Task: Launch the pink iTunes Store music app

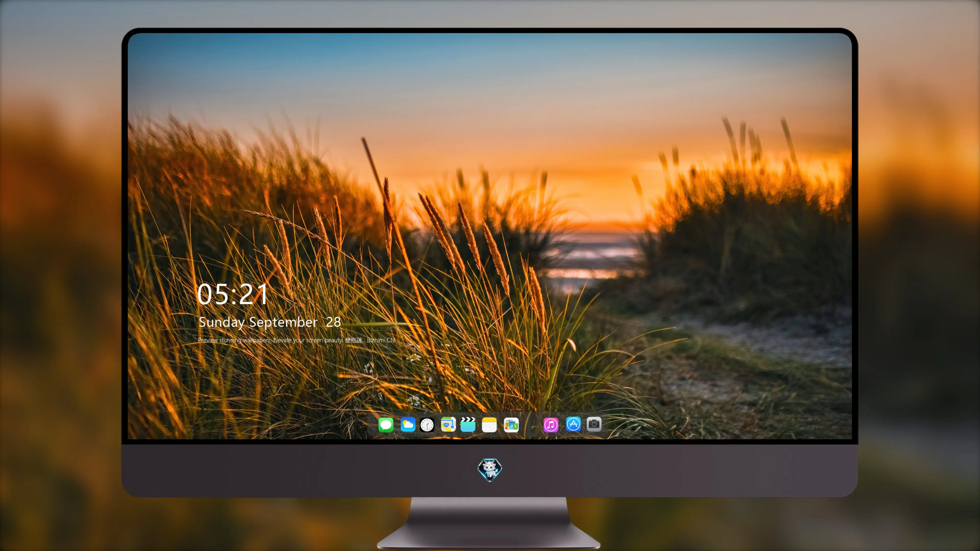Action: coord(551,425)
